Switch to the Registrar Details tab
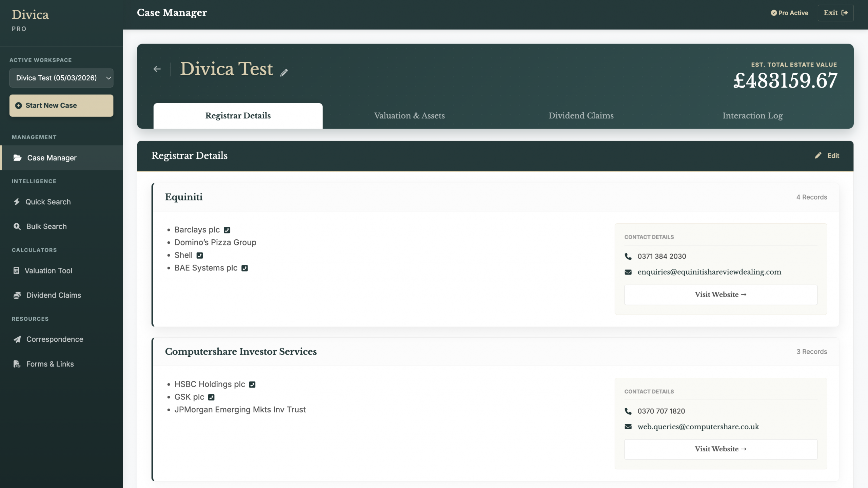The image size is (868, 488). [238, 116]
